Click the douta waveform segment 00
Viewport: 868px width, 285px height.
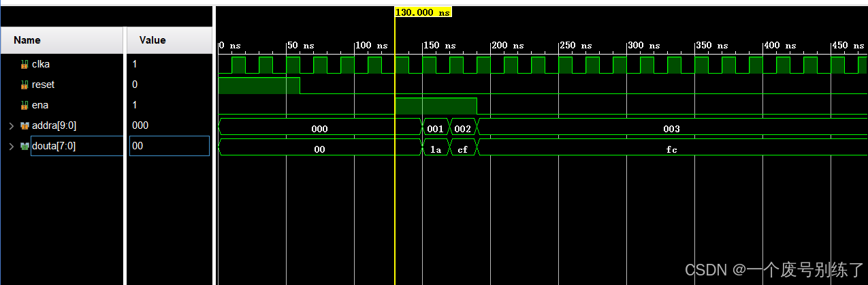point(319,149)
